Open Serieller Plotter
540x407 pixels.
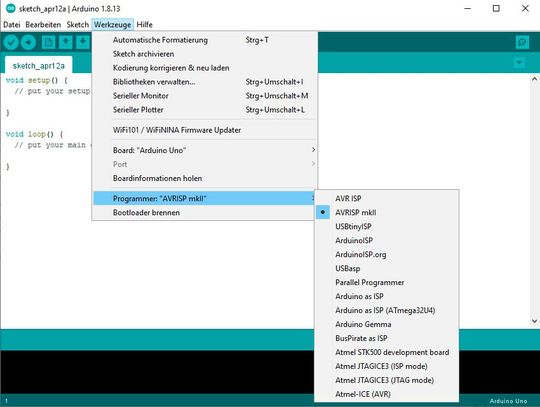click(205, 110)
